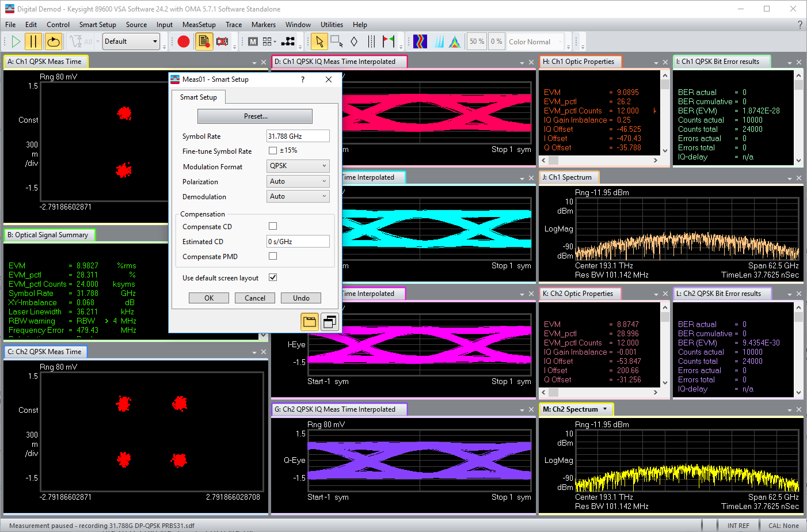
Task: Select the G: Ch2 QPSK IQ Meas Time Interpolated title
Action: (x=340, y=409)
